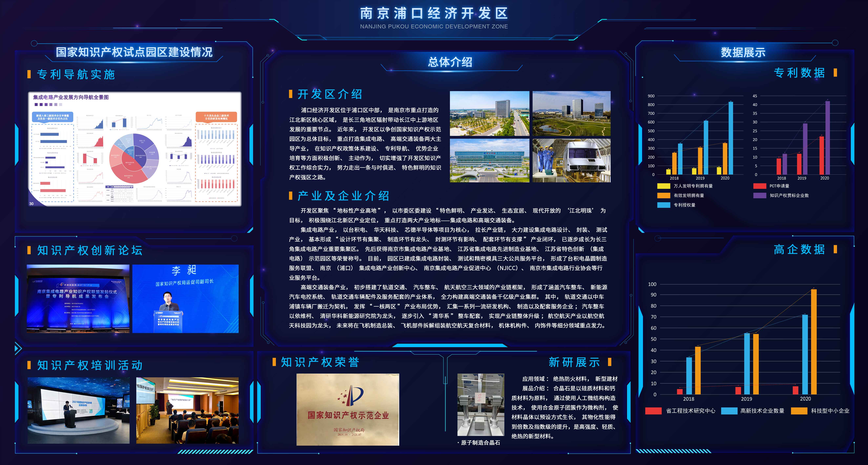Click the tallest blue 2020 专利授权量 bar
Viewport: 868px width, 465px height.
click(x=731, y=138)
